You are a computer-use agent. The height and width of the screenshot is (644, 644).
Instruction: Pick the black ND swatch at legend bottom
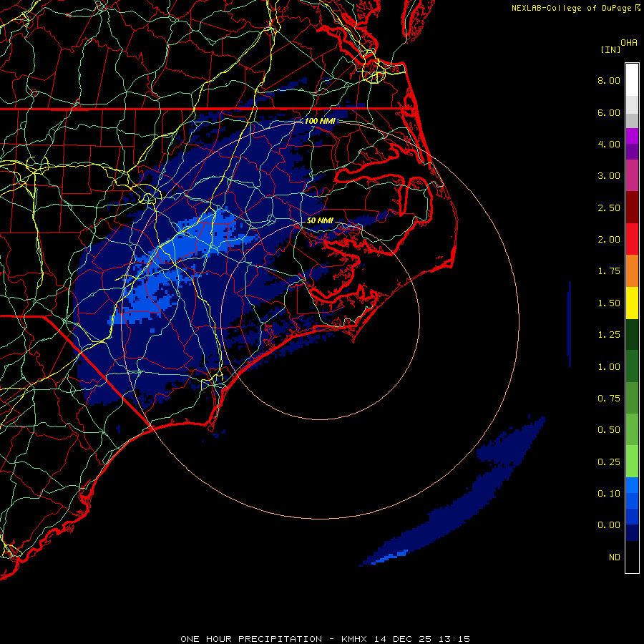632,557
